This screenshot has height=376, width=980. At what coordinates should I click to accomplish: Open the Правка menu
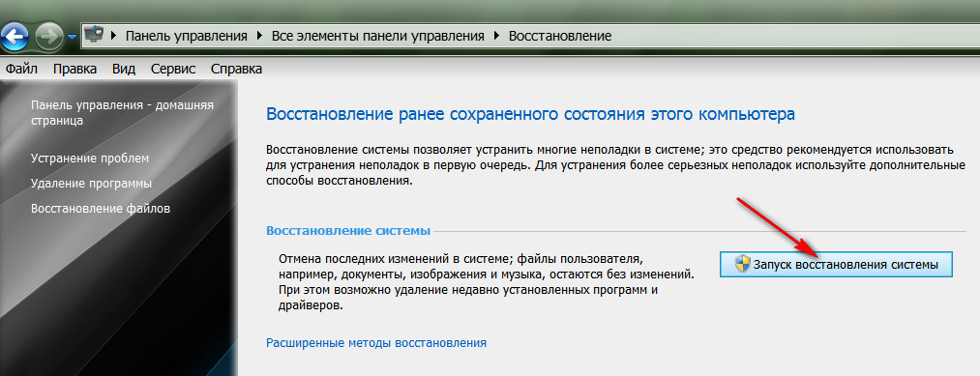(x=75, y=69)
